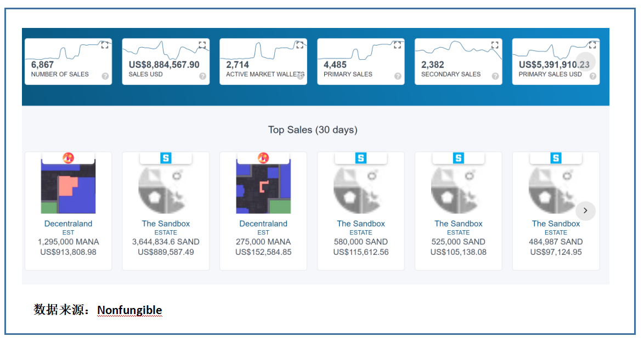
Task: Open help icon for Number of Sales
Action: (105, 76)
